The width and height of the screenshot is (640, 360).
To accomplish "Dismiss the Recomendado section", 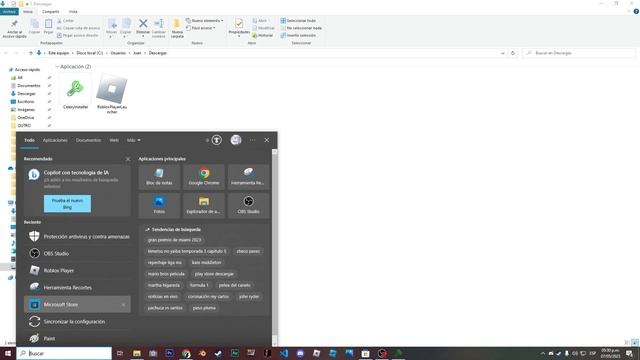I will pos(128,159).
